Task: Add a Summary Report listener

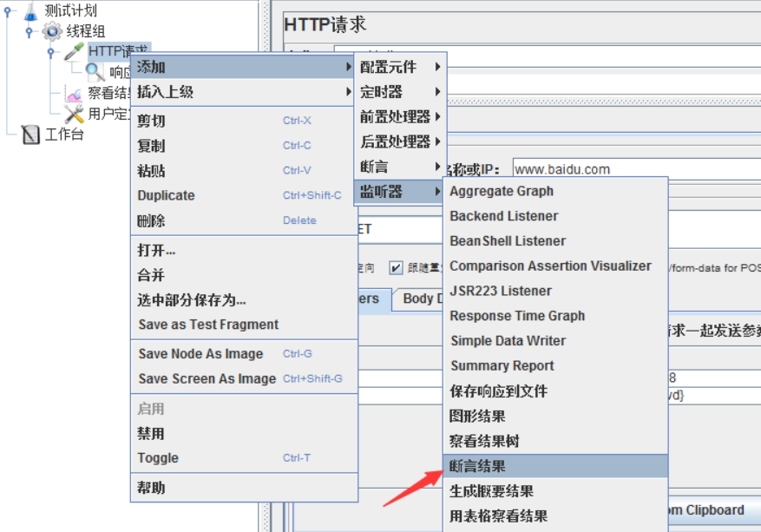Action: (x=555, y=366)
